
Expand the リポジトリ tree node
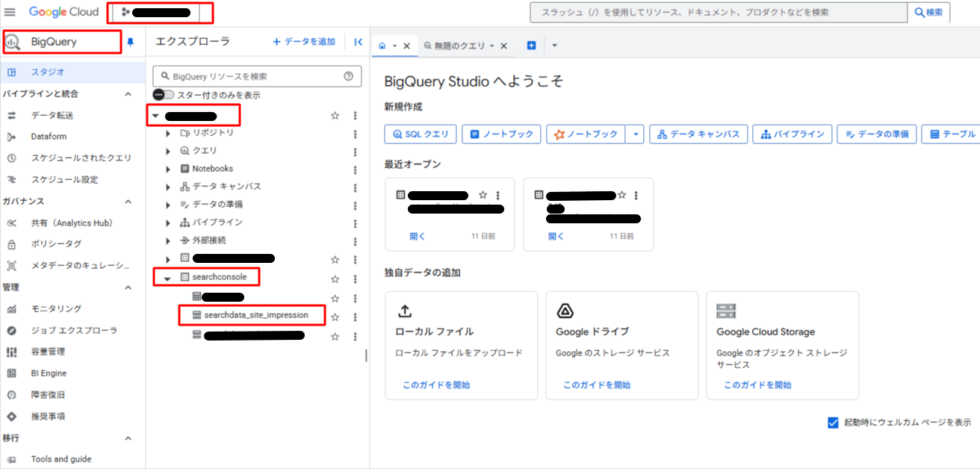coord(168,133)
